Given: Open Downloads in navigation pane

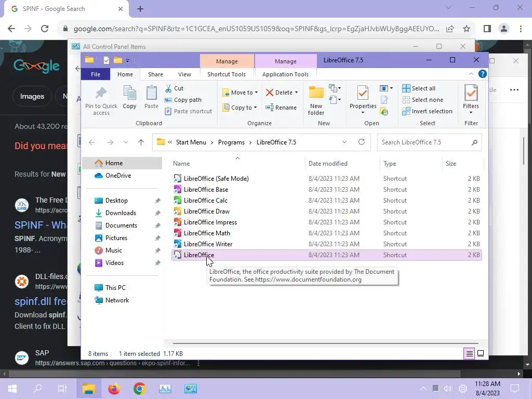Looking at the screenshot, I should [121, 212].
